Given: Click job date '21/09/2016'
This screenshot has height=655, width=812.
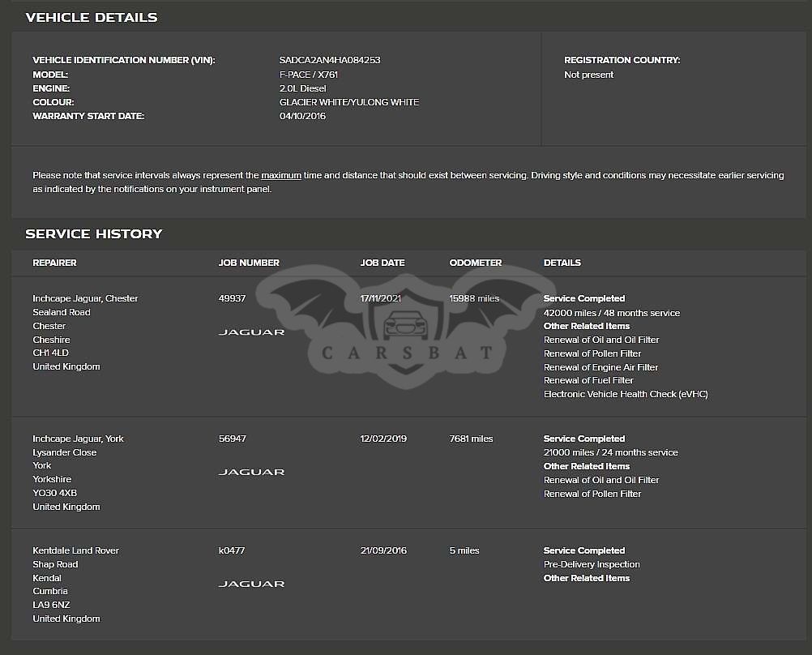Looking at the screenshot, I should point(384,551).
